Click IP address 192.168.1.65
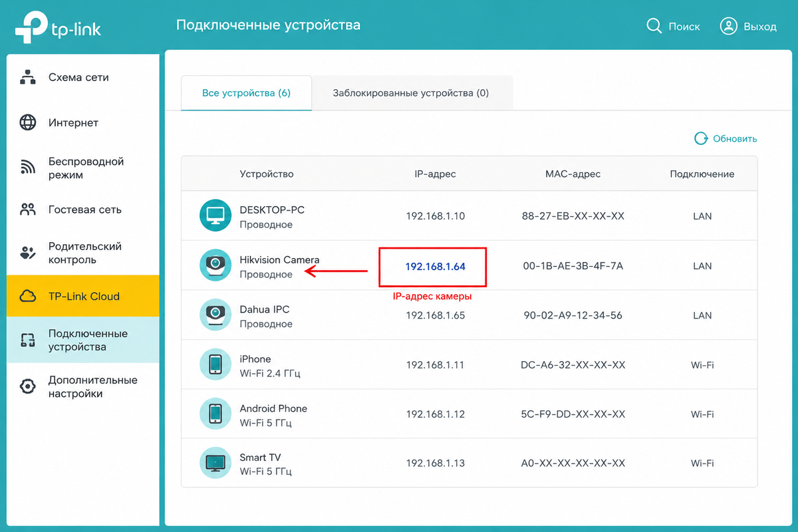The image size is (798, 532). [436, 315]
